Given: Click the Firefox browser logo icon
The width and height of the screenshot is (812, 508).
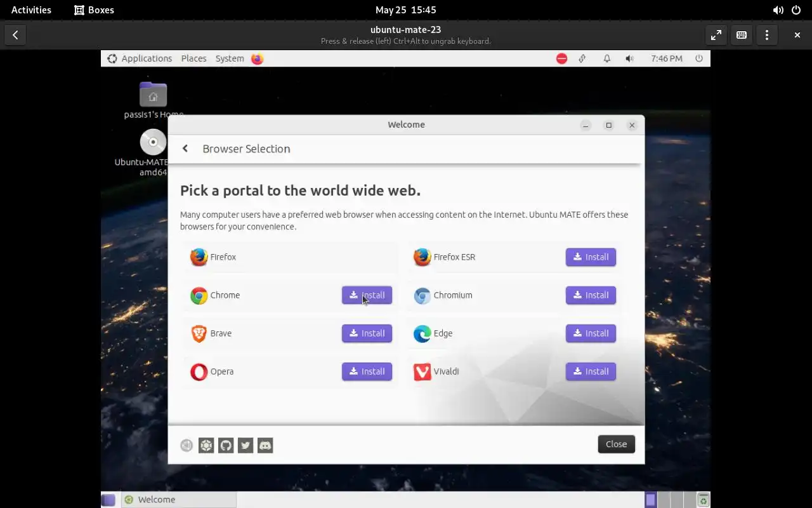Looking at the screenshot, I should click(x=199, y=257).
